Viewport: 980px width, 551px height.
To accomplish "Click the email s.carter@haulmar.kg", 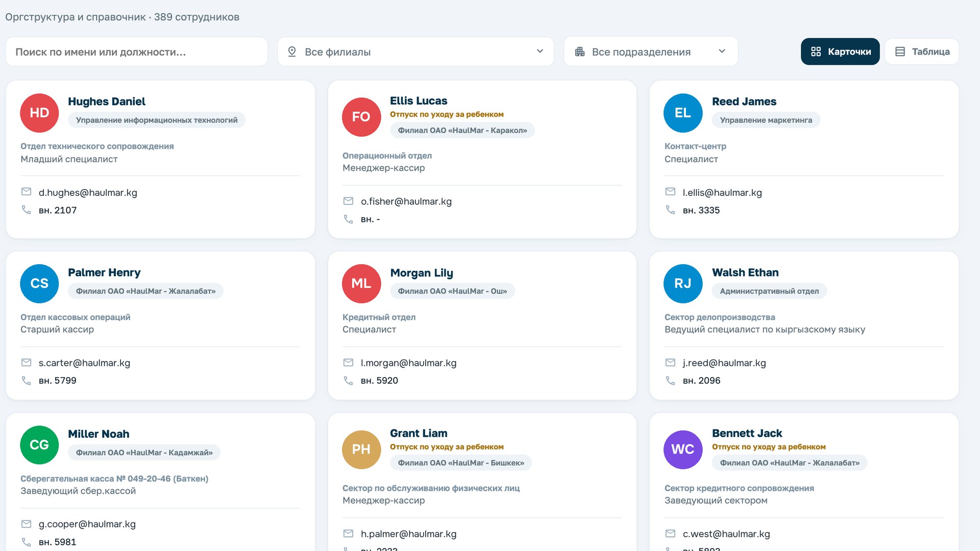I will [84, 363].
